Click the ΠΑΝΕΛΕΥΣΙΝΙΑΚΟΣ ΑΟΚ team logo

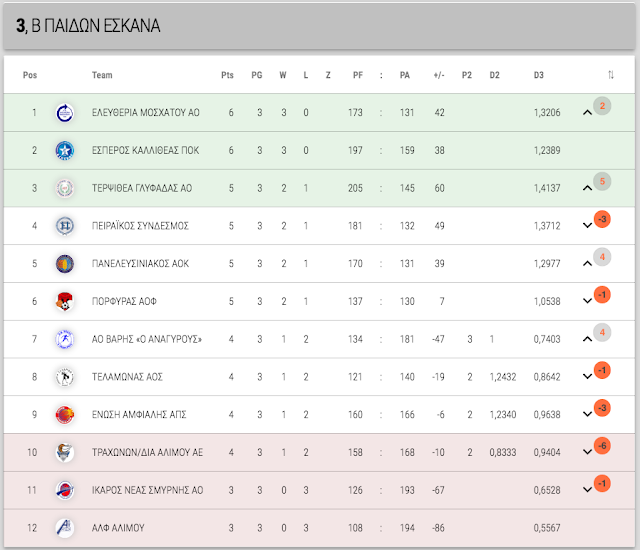coord(64,264)
